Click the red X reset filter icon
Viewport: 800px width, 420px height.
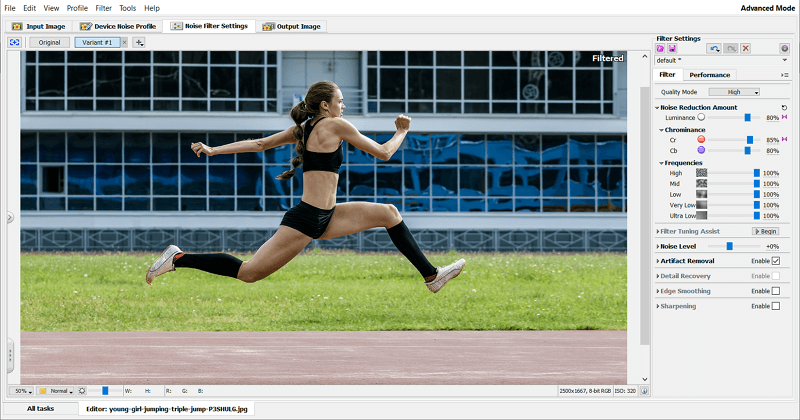click(745, 48)
